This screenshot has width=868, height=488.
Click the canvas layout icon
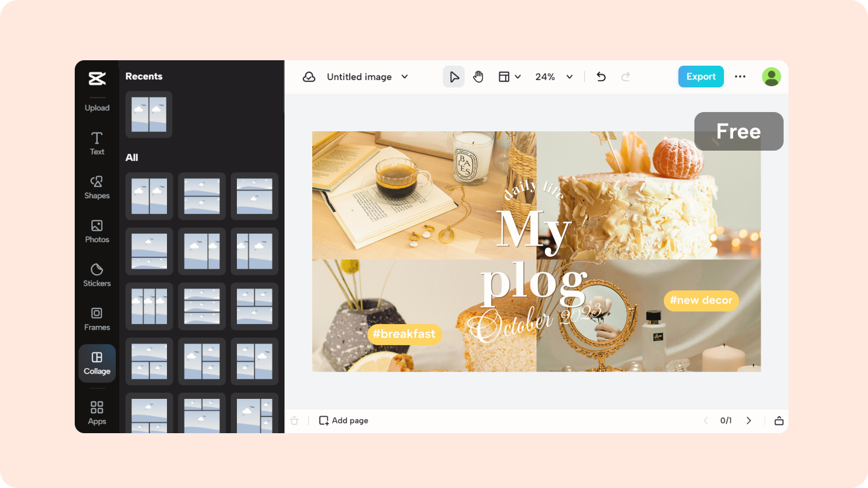point(504,77)
